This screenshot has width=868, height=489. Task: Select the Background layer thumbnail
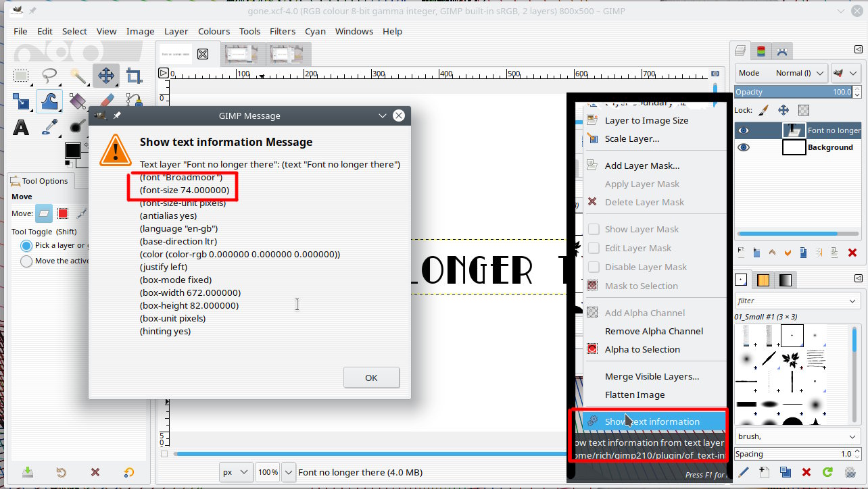click(x=794, y=147)
